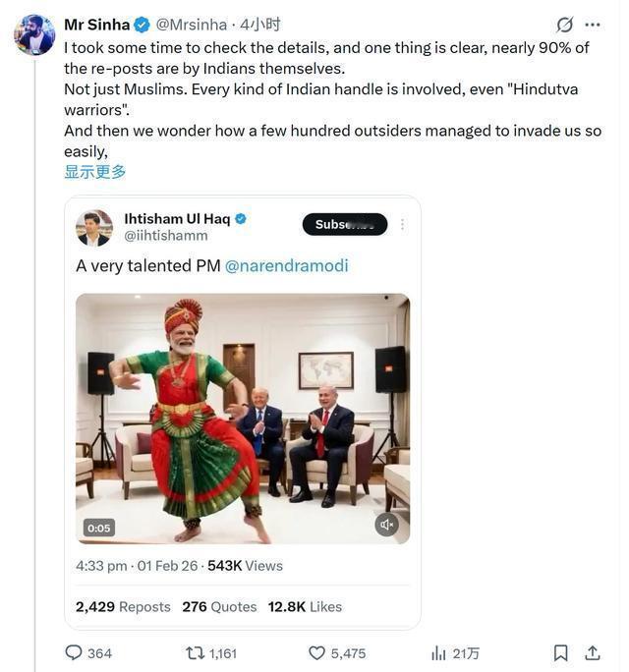Viewport: 629px width, 672px height.
Task: Click Ihtisham Ul Haq's profile picture
Action: (94, 227)
